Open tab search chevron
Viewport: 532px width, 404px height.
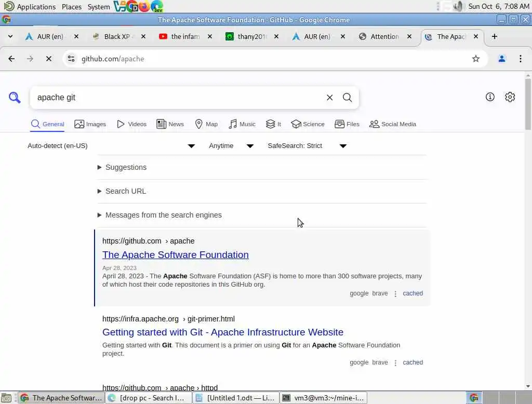(x=10, y=36)
